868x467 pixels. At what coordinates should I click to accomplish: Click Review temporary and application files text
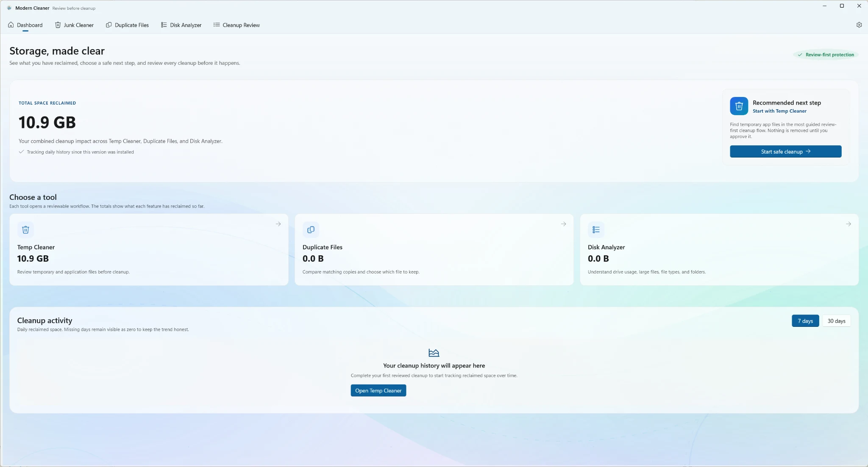click(x=73, y=272)
